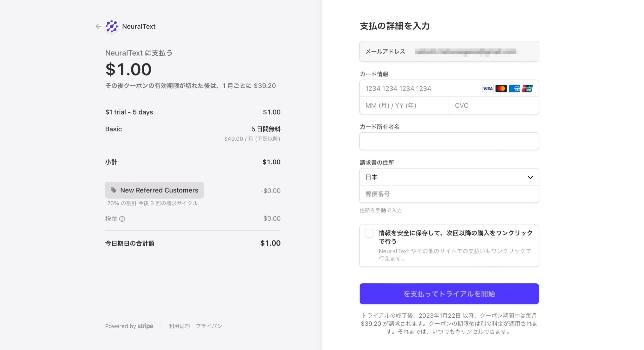This screenshot has width=644, height=350.
Task: Click を支払ってトライアルを開始 button
Action: [x=449, y=293]
